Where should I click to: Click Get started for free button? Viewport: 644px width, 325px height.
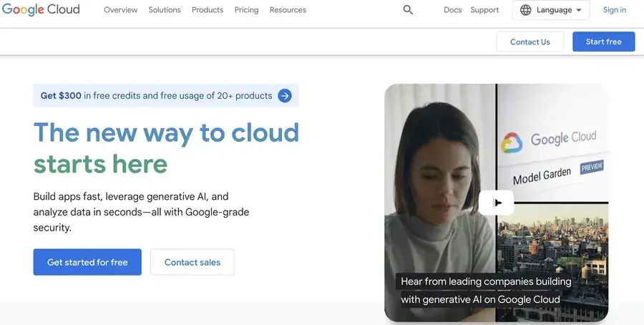(87, 262)
